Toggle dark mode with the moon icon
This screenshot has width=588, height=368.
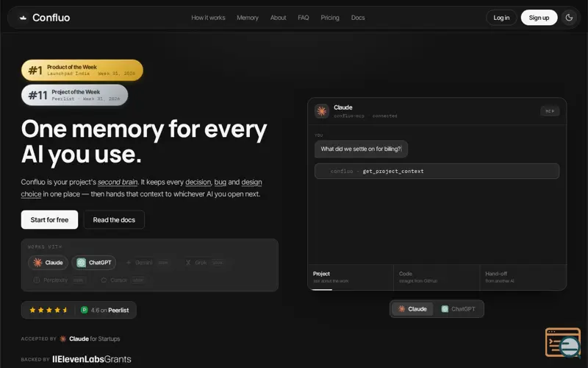click(569, 18)
